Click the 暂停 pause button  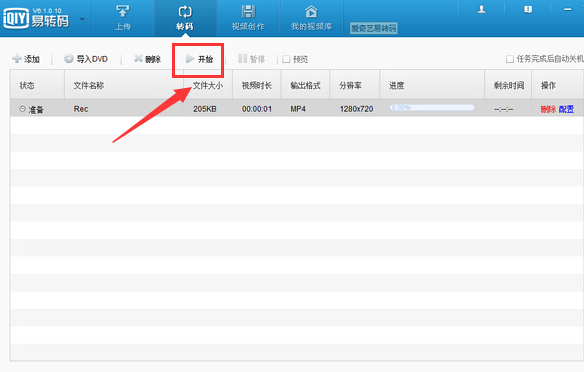point(251,59)
